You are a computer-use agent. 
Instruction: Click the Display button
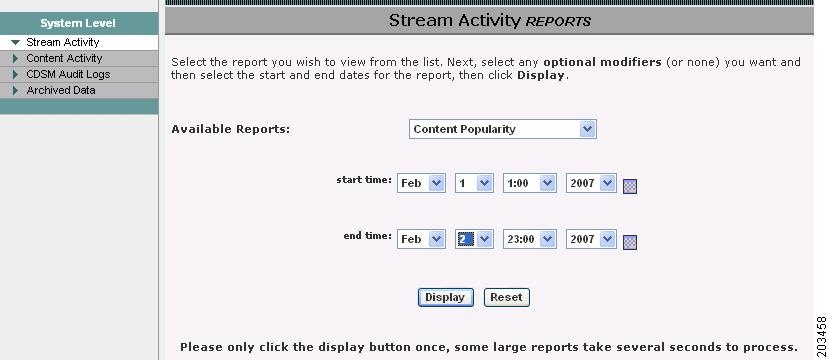click(445, 297)
